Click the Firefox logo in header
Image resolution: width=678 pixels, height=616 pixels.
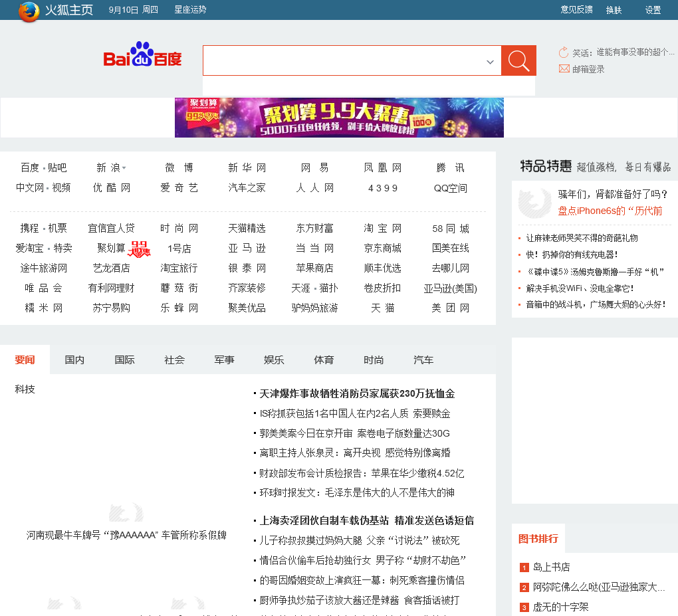click(x=29, y=11)
